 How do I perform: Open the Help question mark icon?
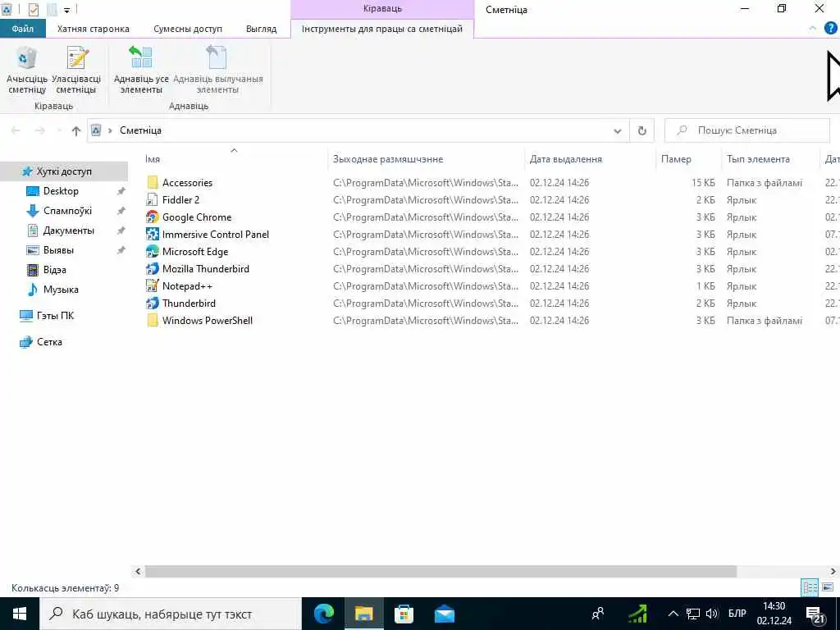(830, 29)
